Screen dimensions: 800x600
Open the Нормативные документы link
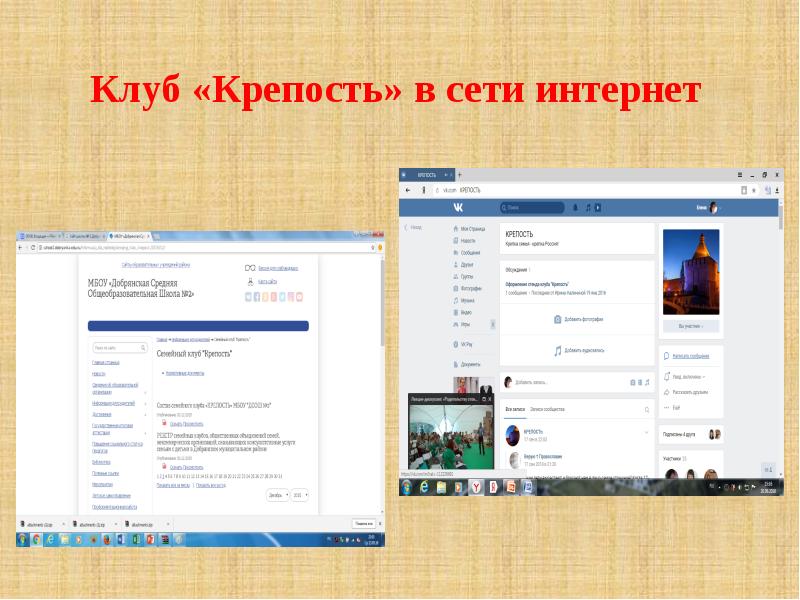pos(185,373)
